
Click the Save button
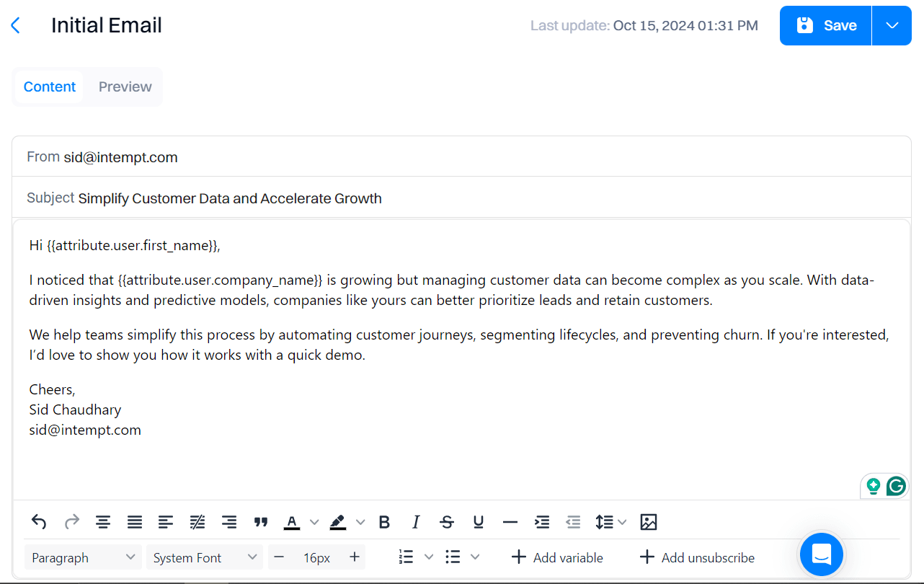pos(825,25)
